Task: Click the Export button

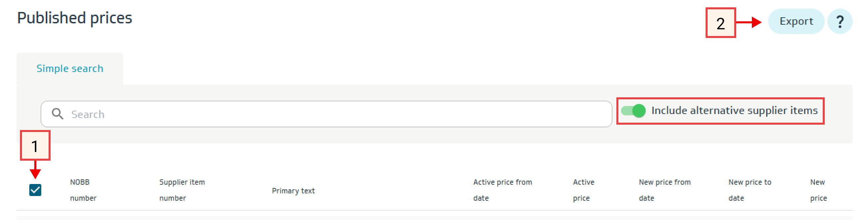Action: point(796,22)
